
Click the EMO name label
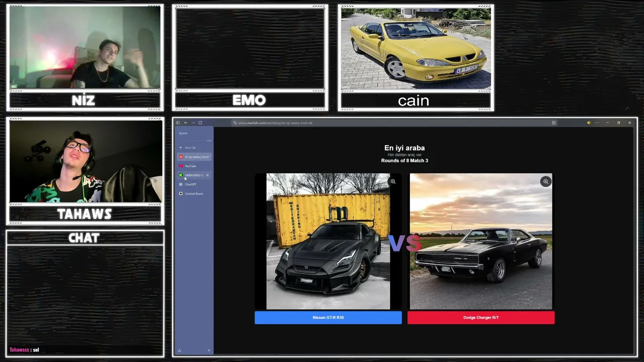point(250,101)
